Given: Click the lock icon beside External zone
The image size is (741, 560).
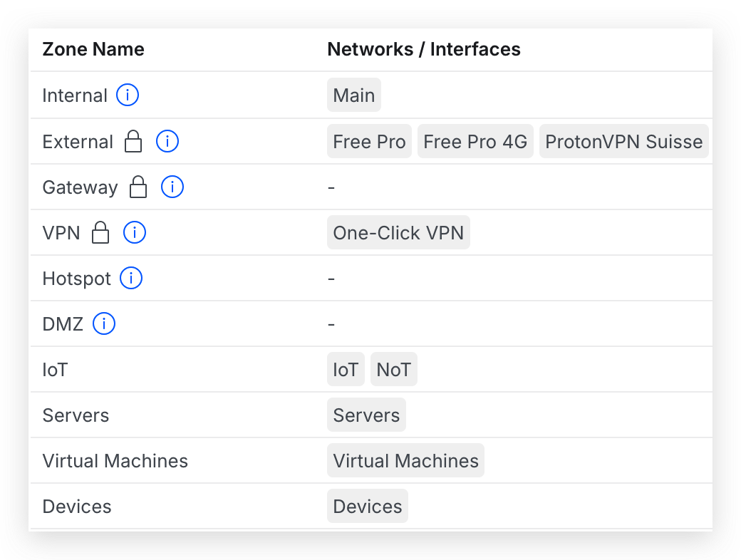Looking at the screenshot, I should pos(133,141).
